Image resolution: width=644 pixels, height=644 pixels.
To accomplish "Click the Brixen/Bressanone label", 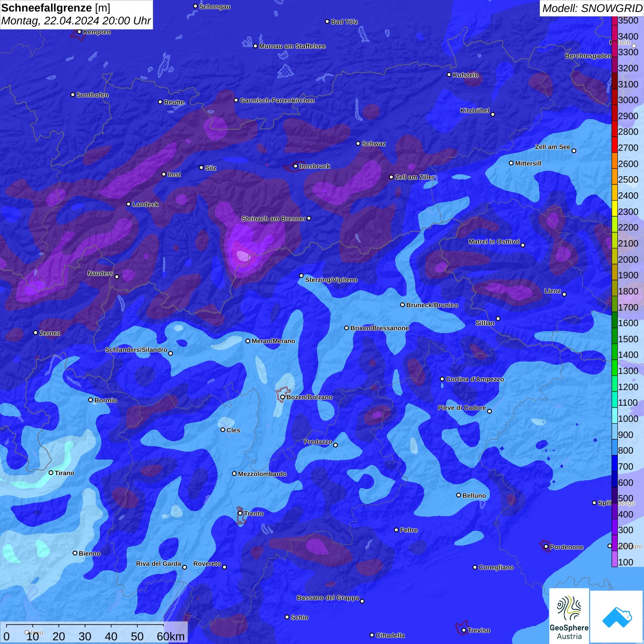I will click(379, 328).
